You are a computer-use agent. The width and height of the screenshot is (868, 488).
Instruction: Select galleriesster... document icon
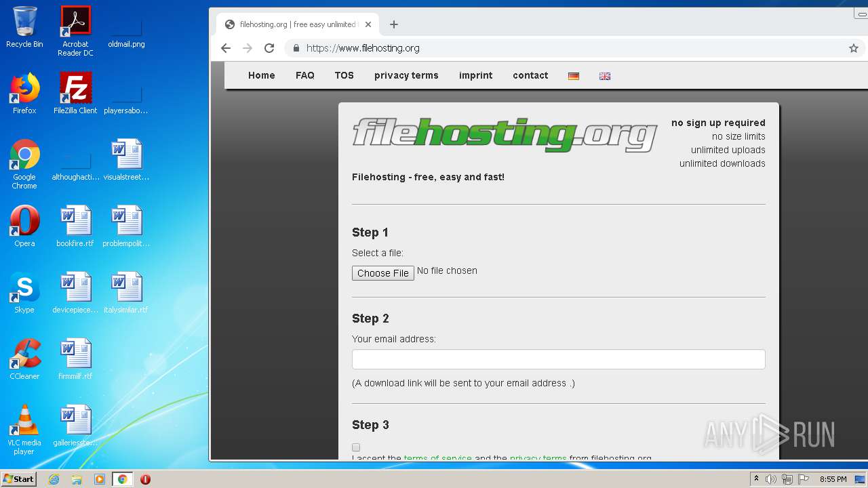75,426
